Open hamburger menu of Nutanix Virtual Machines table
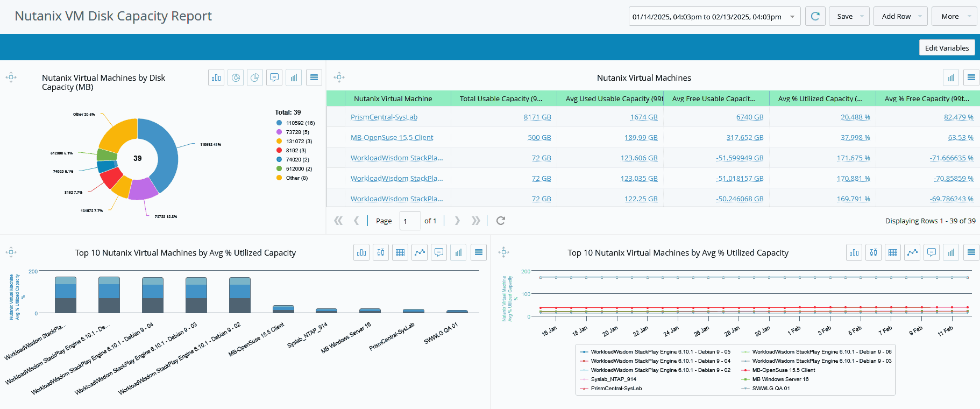 point(971,77)
